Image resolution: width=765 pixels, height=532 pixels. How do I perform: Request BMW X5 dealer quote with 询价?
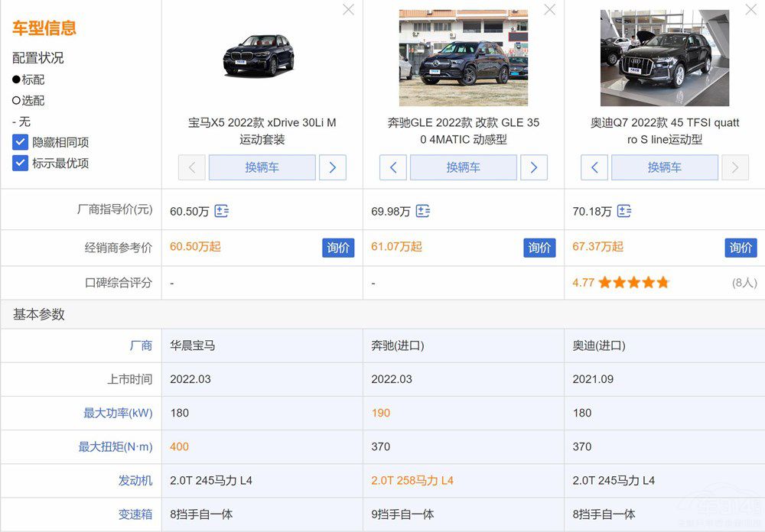click(x=338, y=248)
